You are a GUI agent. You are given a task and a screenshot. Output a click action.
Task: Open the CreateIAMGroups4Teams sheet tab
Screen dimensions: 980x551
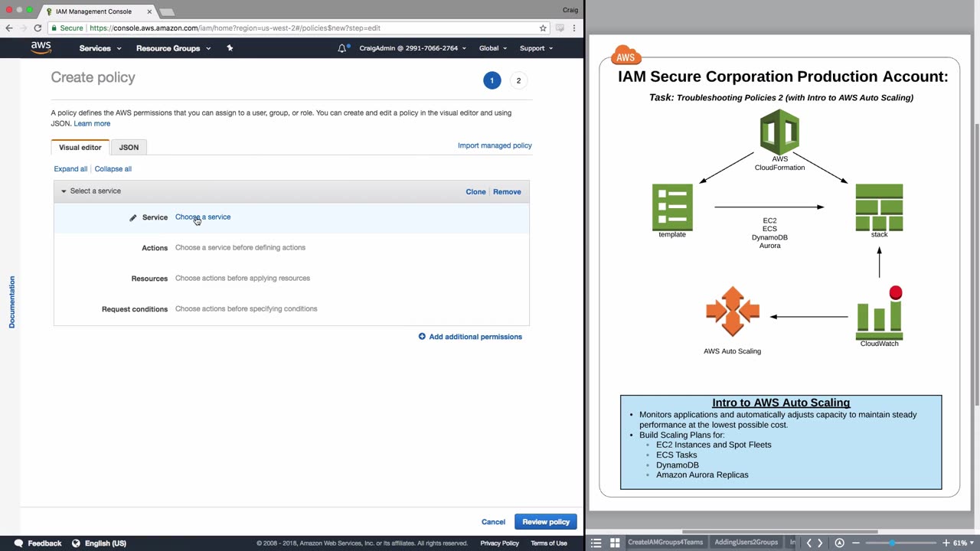pyautogui.click(x=665, y=543)
